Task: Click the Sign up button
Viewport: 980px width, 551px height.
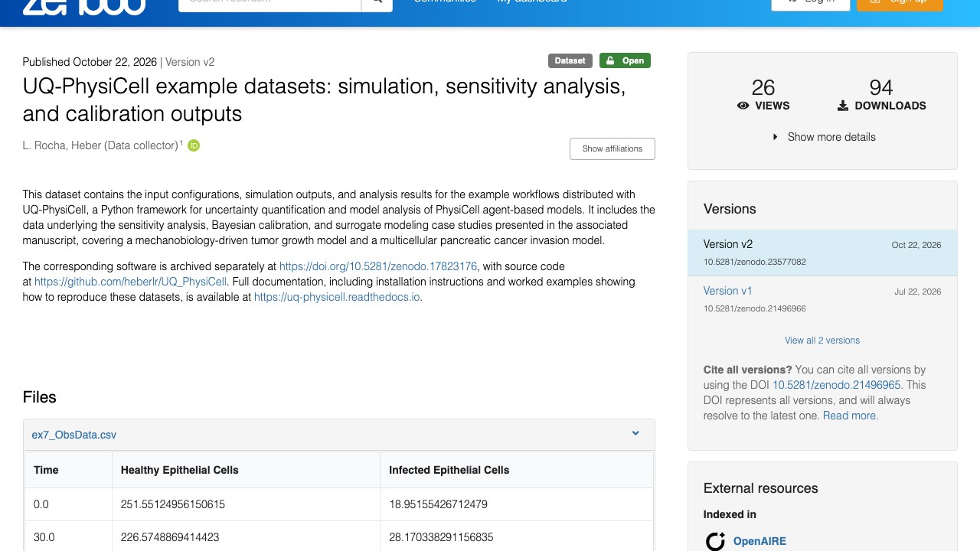Action: click(900, 3)
